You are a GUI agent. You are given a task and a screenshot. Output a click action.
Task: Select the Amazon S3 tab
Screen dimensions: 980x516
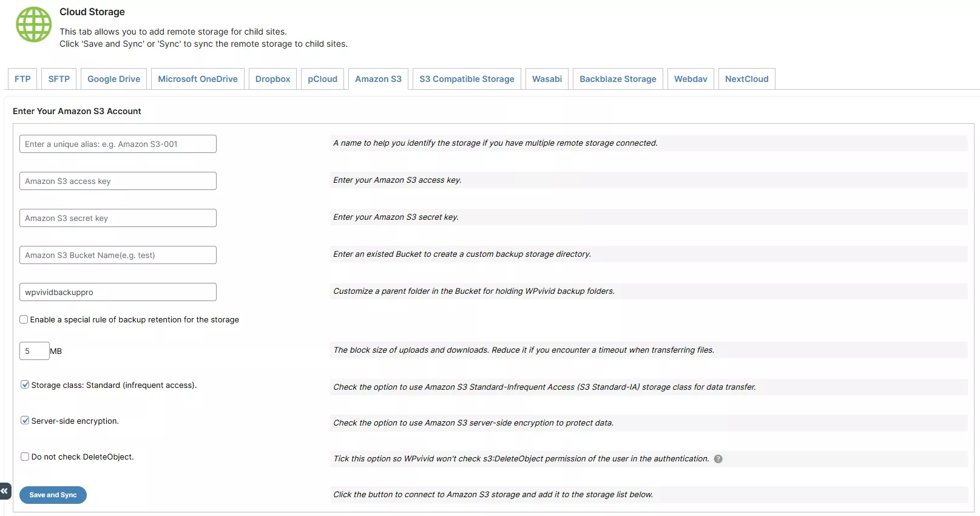point(378,79)
